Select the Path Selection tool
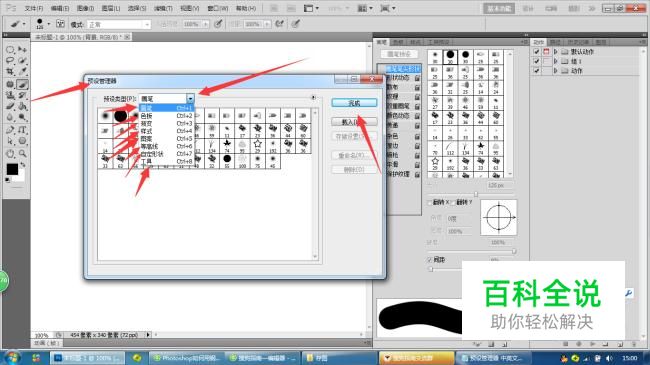 (10, 141)
